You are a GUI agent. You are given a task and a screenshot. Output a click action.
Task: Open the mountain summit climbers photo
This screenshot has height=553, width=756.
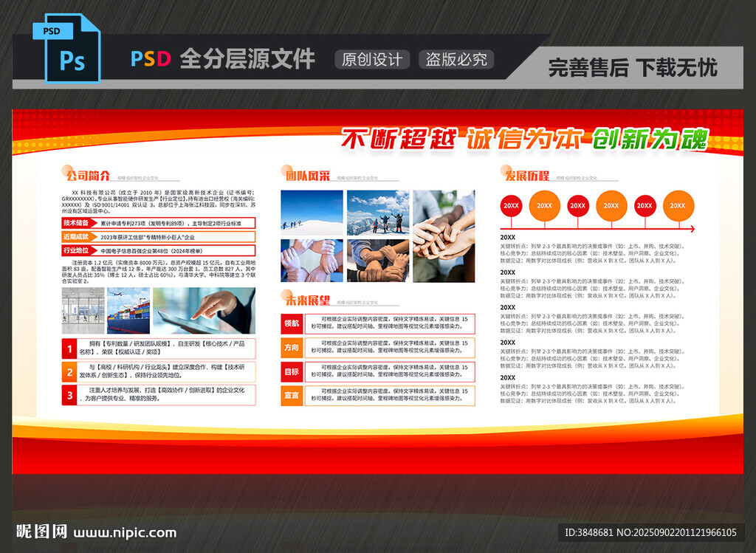[x=378, y=212]
